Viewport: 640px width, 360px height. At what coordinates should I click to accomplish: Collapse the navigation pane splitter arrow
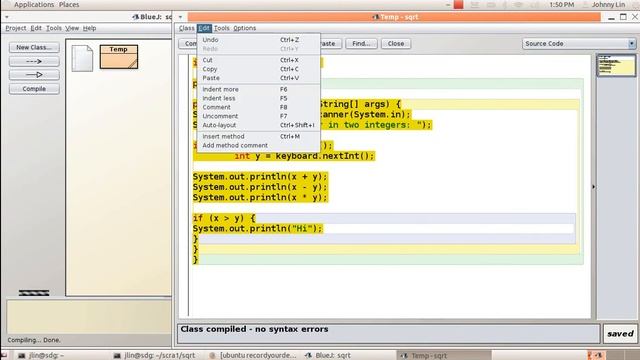pos(593,187)
